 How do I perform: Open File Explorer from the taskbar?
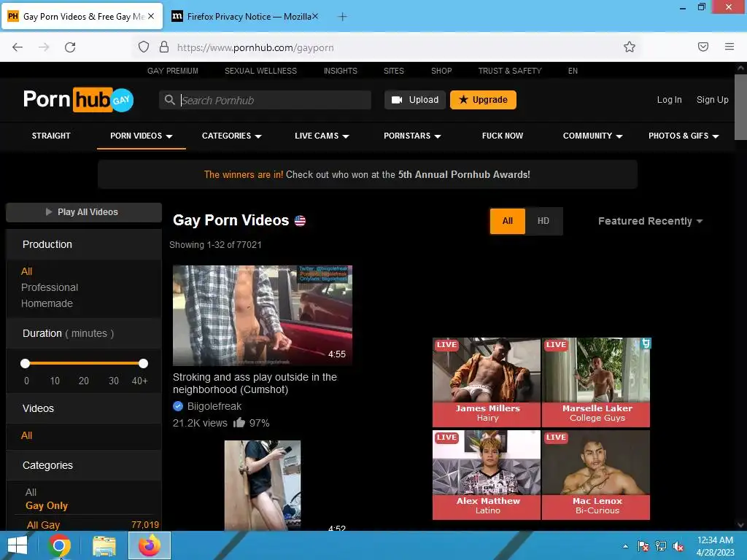[x=104, y=545]
